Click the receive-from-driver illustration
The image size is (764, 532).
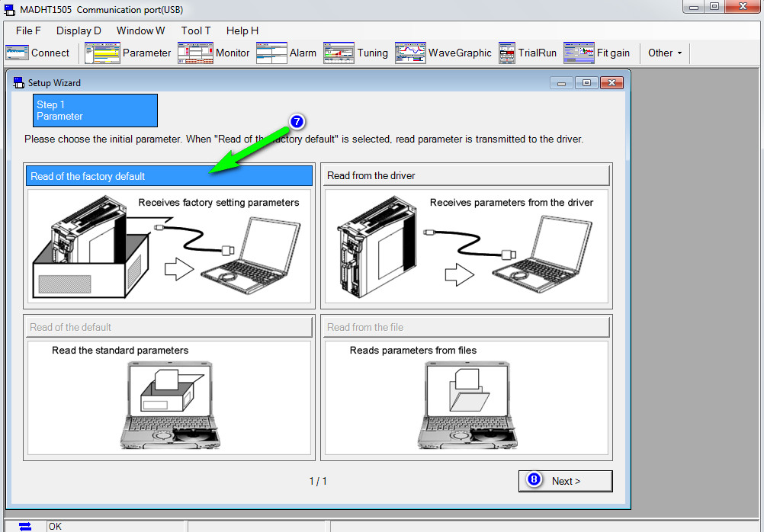467,246
